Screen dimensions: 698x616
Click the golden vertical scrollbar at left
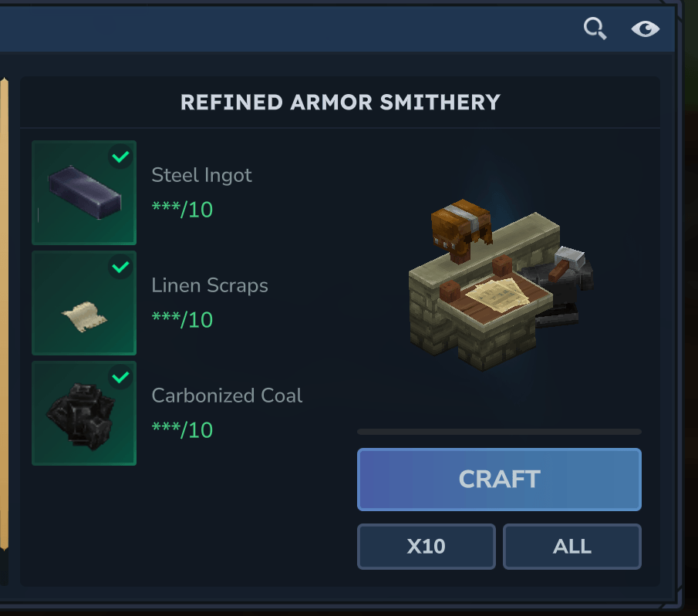[4, 314]
